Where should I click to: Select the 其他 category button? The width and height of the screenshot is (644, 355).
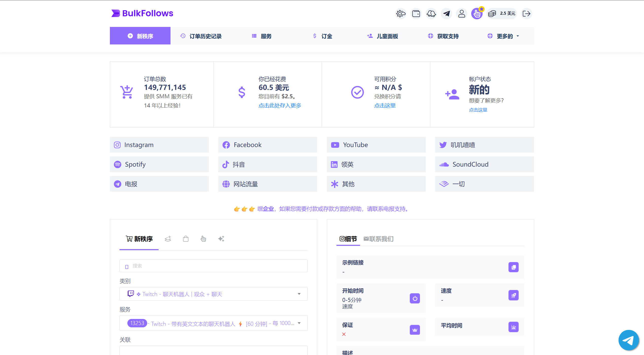click(376, 184)
